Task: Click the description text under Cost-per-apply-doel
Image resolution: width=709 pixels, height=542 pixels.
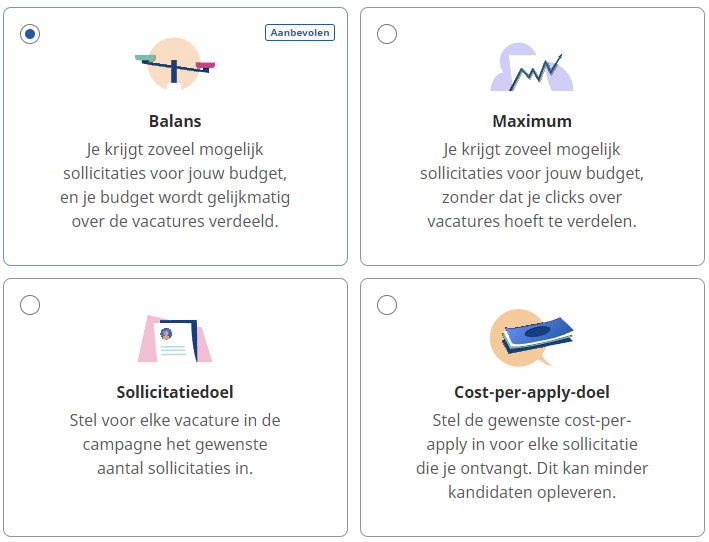Action: [x=532, y=456]
